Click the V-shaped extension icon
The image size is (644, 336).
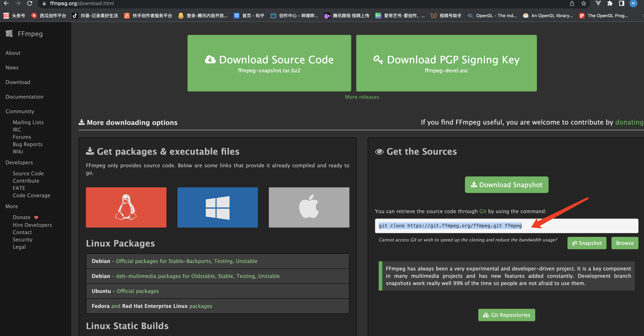point(598,3)
